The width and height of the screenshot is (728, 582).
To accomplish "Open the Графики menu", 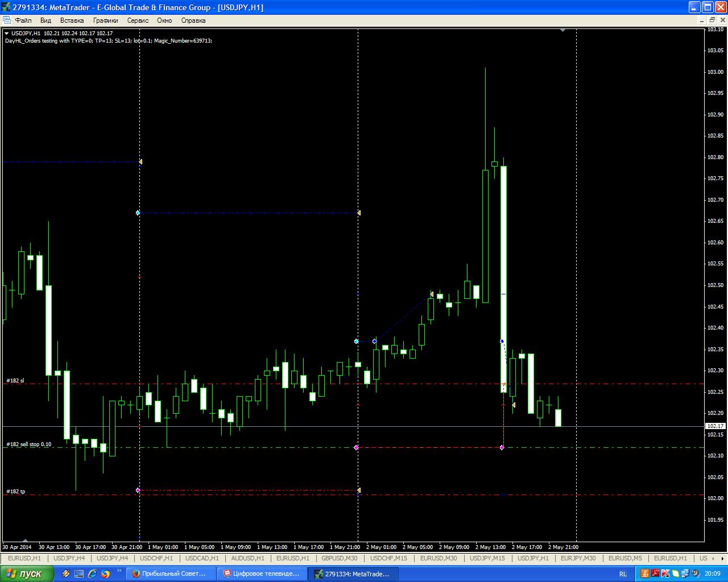I will [x=106, y=20].
